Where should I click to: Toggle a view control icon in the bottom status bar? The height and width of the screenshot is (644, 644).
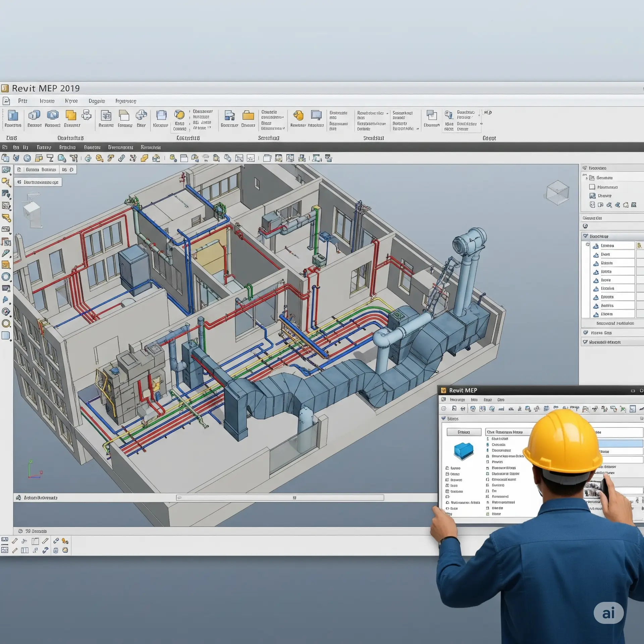pyautogui.click(x=5, y=541)
